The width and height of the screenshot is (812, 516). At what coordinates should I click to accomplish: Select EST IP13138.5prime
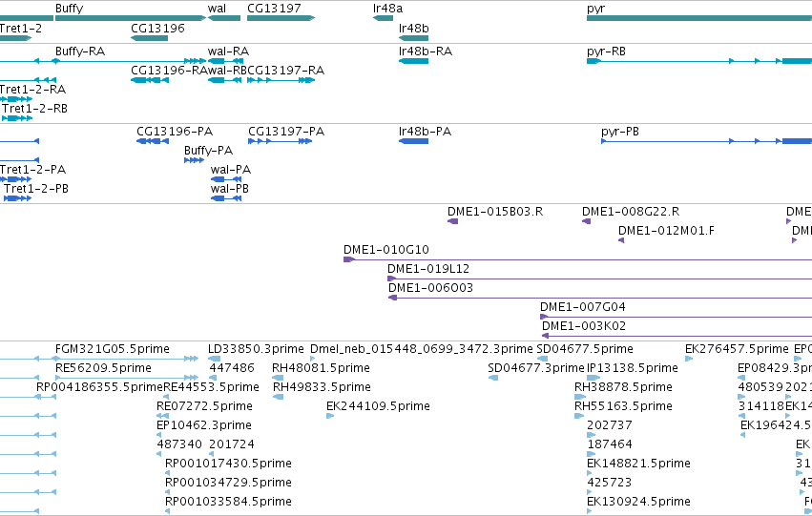coord(593,378)
